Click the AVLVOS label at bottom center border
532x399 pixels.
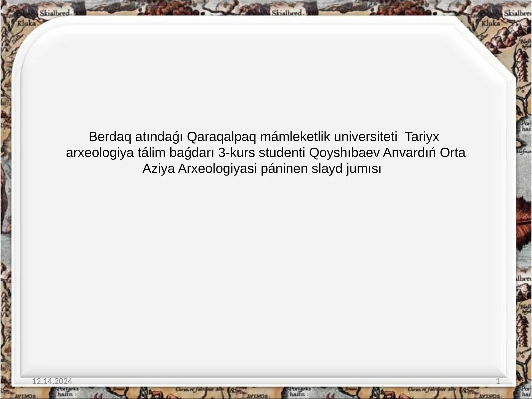tap(257, 396)
